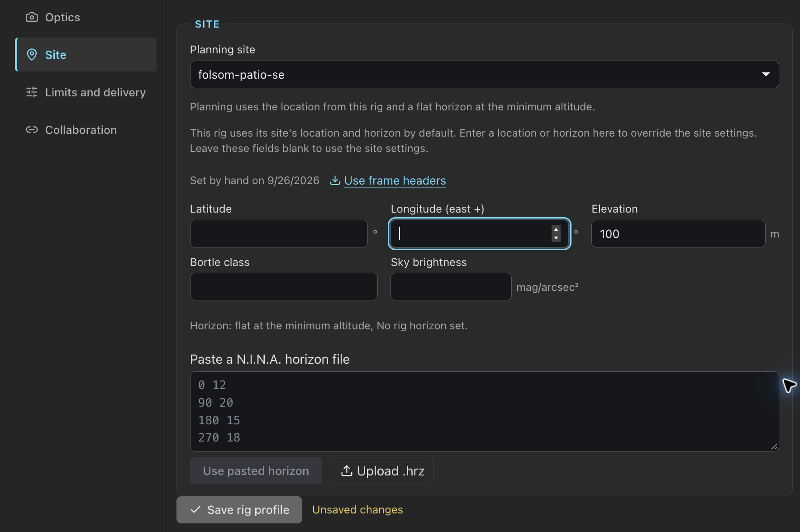Increase longitude with the stepper up arrow
The width and height of the screenshot is (800, 532).
click(556, 229)
